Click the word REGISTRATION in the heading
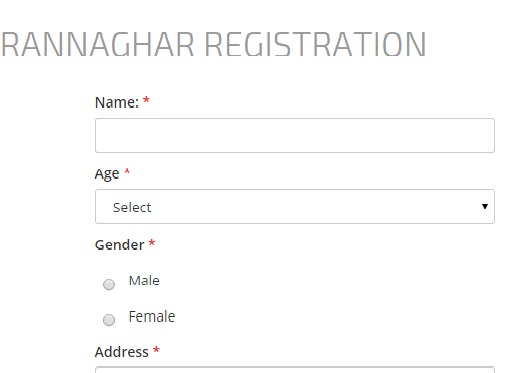This screenshot has width=525, height=373. (315, 45)
